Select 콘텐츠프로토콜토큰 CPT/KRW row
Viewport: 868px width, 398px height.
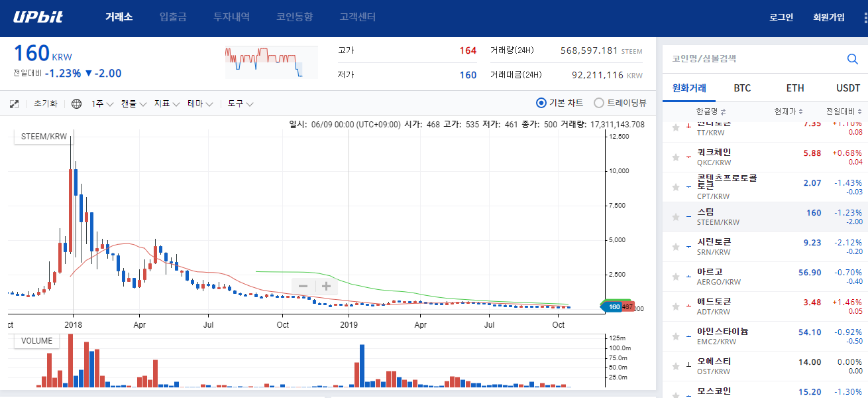(x=765, y=187)
